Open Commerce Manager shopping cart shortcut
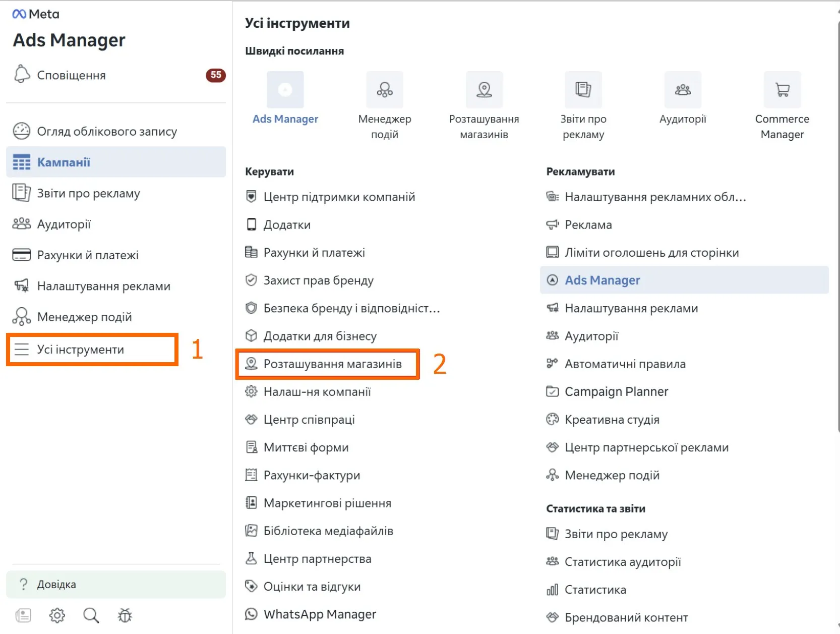This screenshot has width=840, height=634. pos(782,90)
